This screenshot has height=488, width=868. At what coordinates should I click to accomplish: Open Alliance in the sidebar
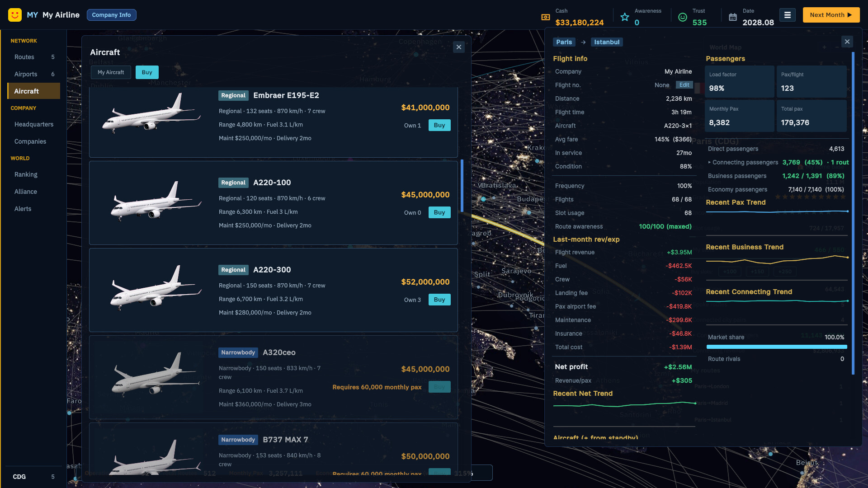(x=34, y=192)
